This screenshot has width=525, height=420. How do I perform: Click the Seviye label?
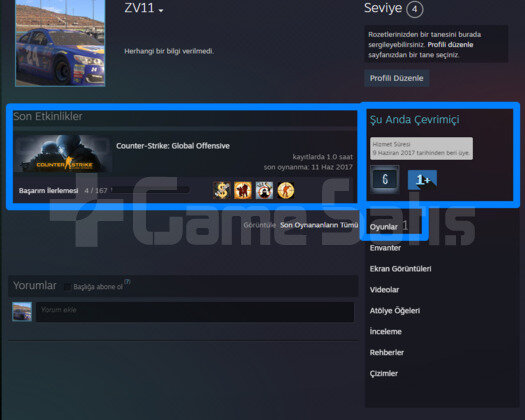click(x=383, y=8)
